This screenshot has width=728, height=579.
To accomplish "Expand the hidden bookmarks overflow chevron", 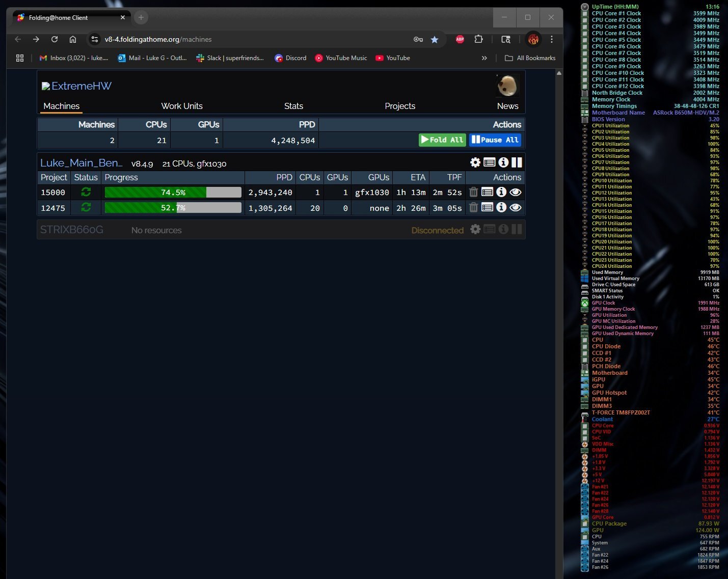I will pos(484,58).
